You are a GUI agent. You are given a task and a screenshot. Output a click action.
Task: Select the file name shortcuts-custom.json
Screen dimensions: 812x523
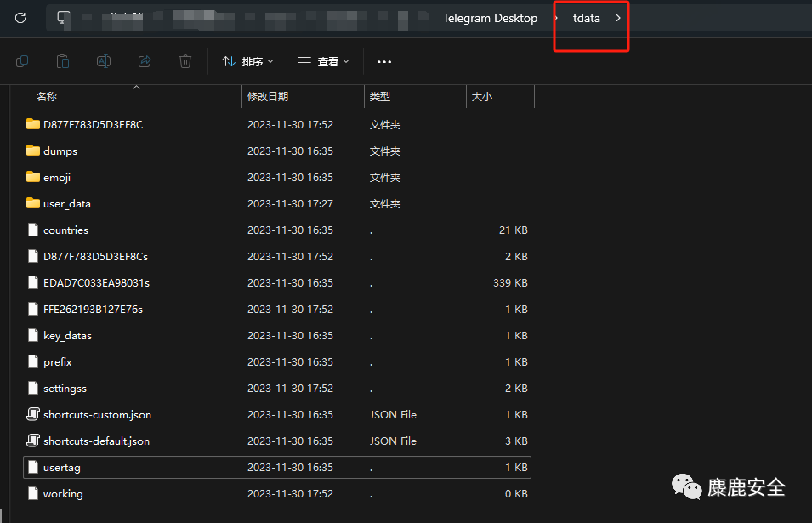tap(98, 415)
